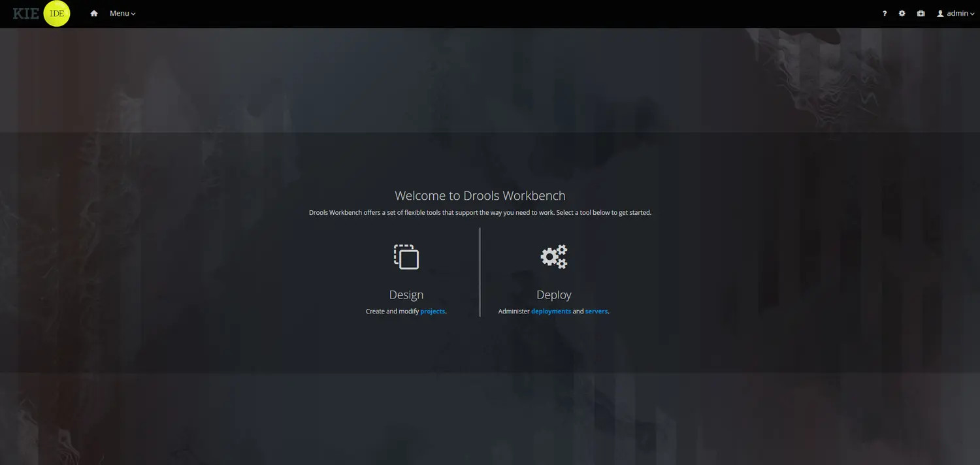Open the settings gear in the top bar

(902, 14)
